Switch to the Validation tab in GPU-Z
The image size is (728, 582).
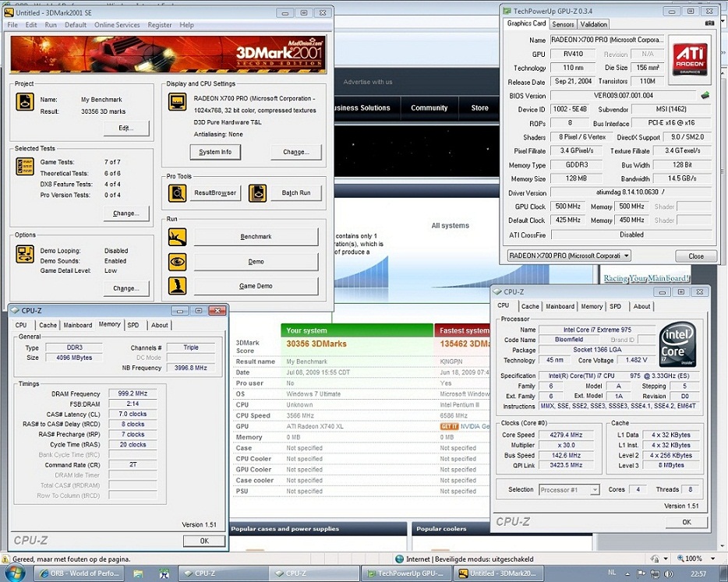pyautogui.click(x=593, y=24)
